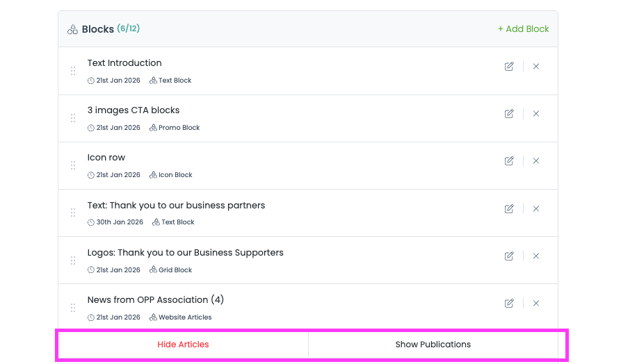Edit the News from OPP Association block
Image resolution: width=621 pixels, height=364 pixels.
click(509, 304)
